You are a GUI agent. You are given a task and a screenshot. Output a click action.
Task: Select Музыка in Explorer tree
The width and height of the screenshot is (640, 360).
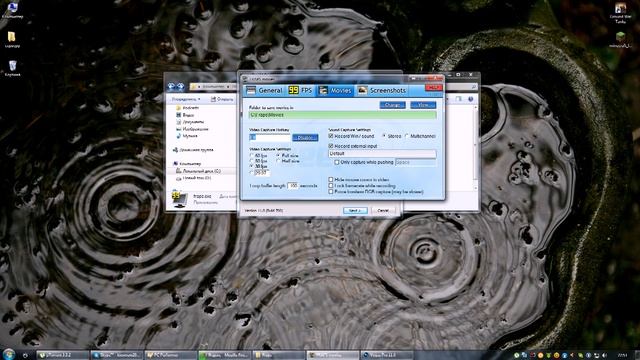pos(187,136)
